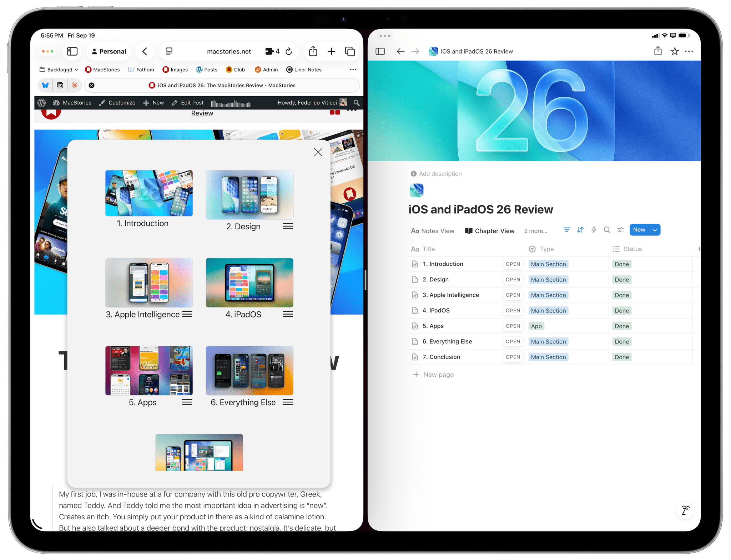The width and height of the screenshot is (731, 560).
Task: Open the 1. Introduction chapter thumbnail
Action: point(149,193)
